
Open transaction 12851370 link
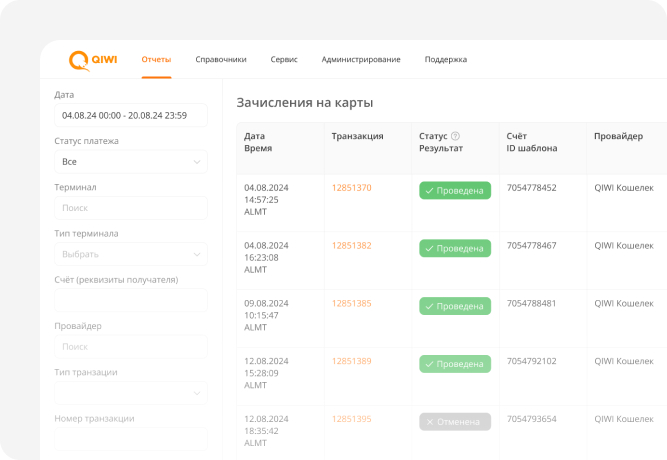pyautogui.click(x=351, y=188)
